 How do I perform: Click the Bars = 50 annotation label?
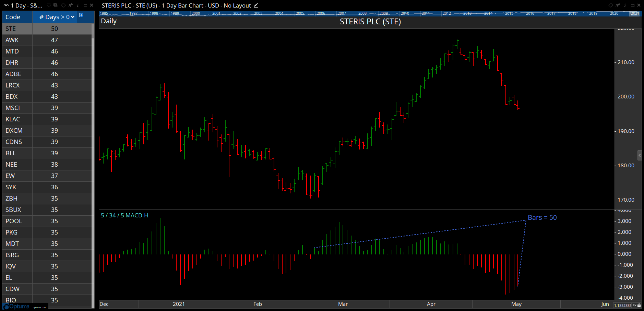(x=542, y=217)
